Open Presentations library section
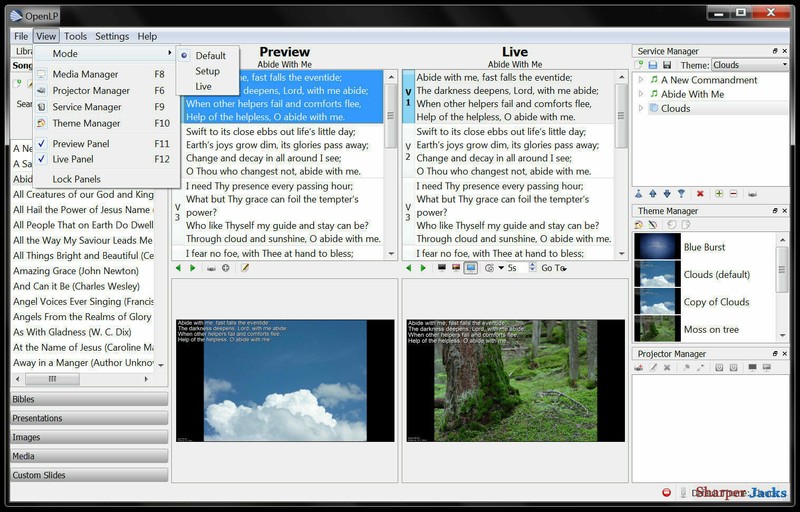This screenshot has width=800, height=512. point(89,418)
